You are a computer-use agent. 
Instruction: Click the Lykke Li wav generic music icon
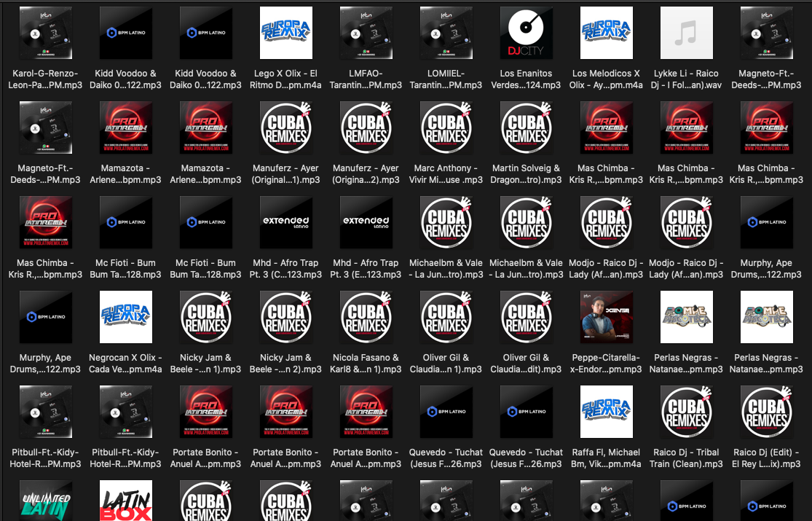[x=687, y=33]
